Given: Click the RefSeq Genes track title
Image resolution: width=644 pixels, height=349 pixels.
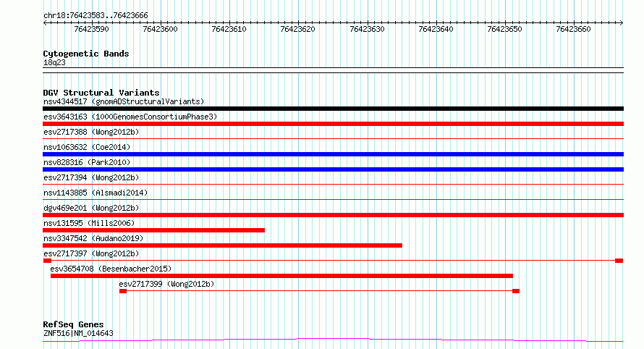Looking at the screenshot, I should tap(73, 324).
